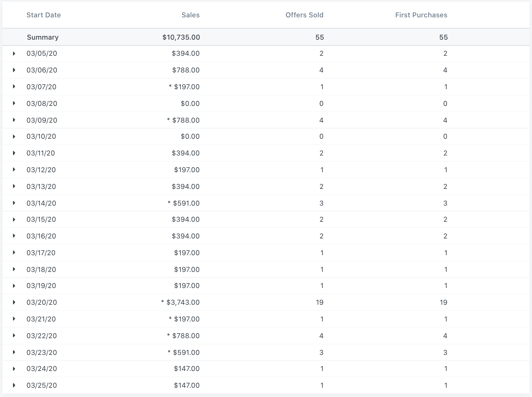The height and width of the screenshot is (397, 532).
Task: Expand the 03/18/20 row arrow
Action: tap(14, 269)
